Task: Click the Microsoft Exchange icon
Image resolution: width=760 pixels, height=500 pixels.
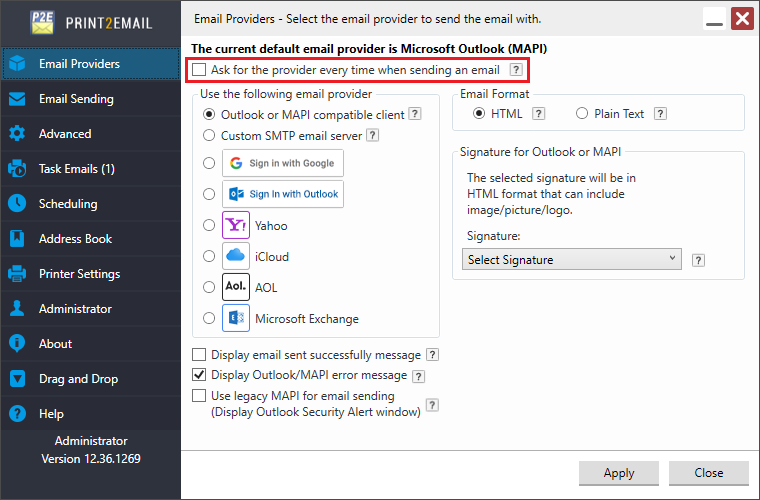Action: (236, 318)
